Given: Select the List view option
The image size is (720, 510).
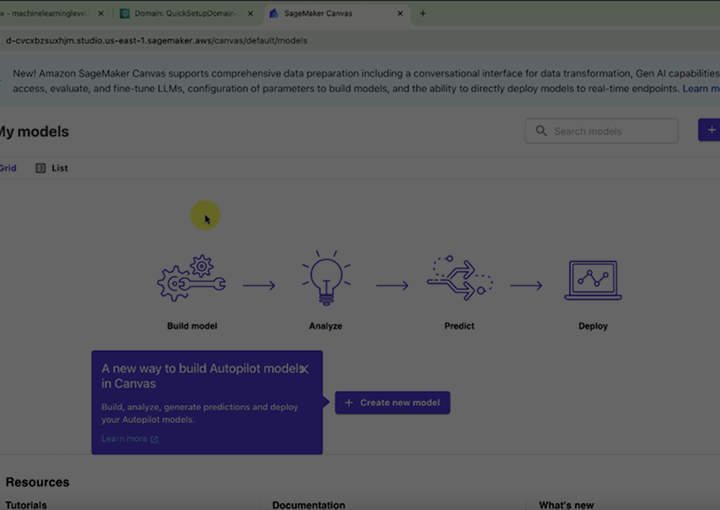Looking at the screenshot, I should pyautogui.click(x=52, y=168).
